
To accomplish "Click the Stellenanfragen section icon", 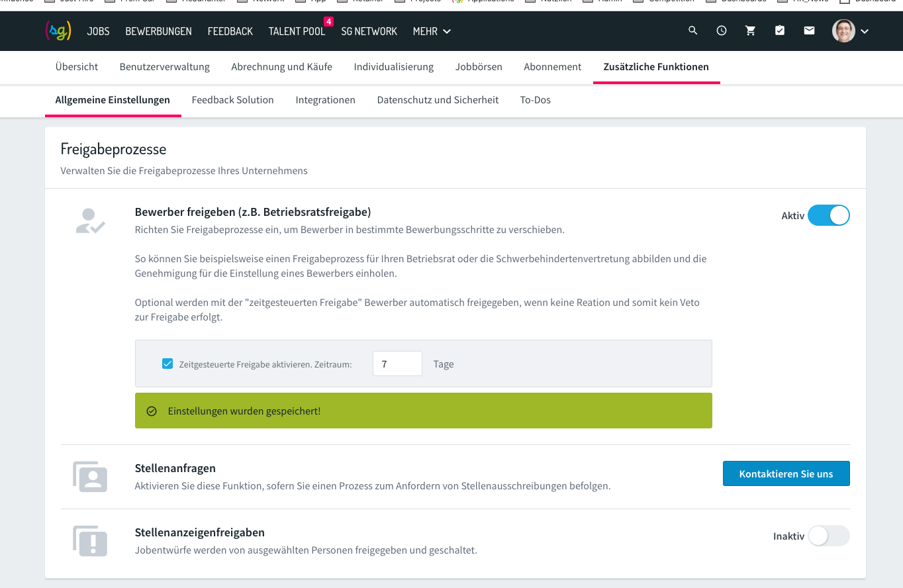I will click(x=90, y=477).
